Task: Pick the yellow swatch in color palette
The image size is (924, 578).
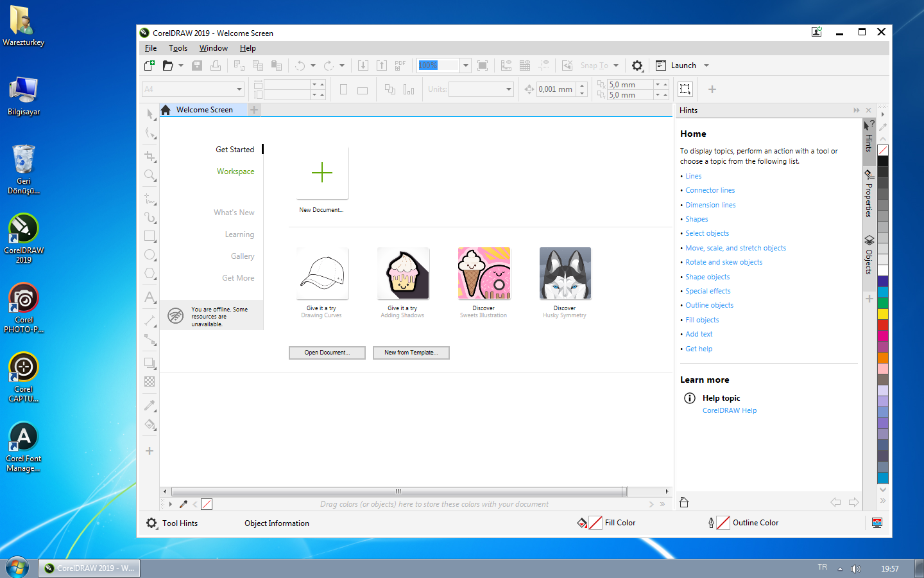Action: (x=883, y=313)
